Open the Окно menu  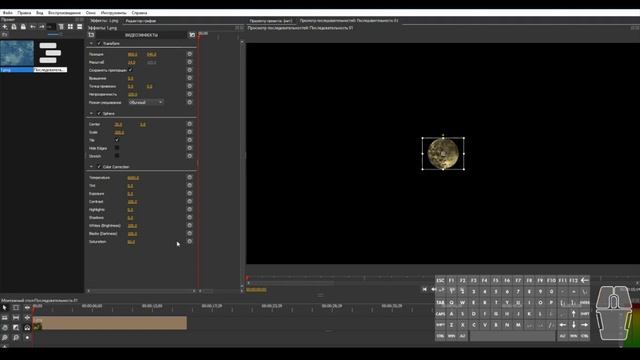pos(91,13)
